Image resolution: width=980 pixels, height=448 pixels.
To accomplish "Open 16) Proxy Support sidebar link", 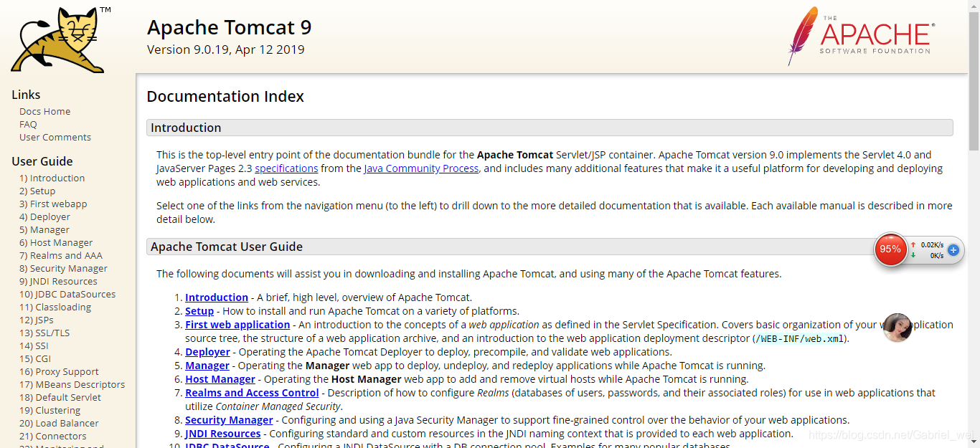I will click(59, 371).
